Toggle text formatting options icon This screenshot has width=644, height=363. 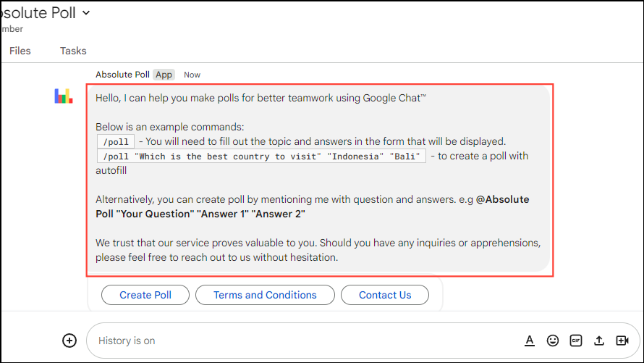click(x=530, y=341)
